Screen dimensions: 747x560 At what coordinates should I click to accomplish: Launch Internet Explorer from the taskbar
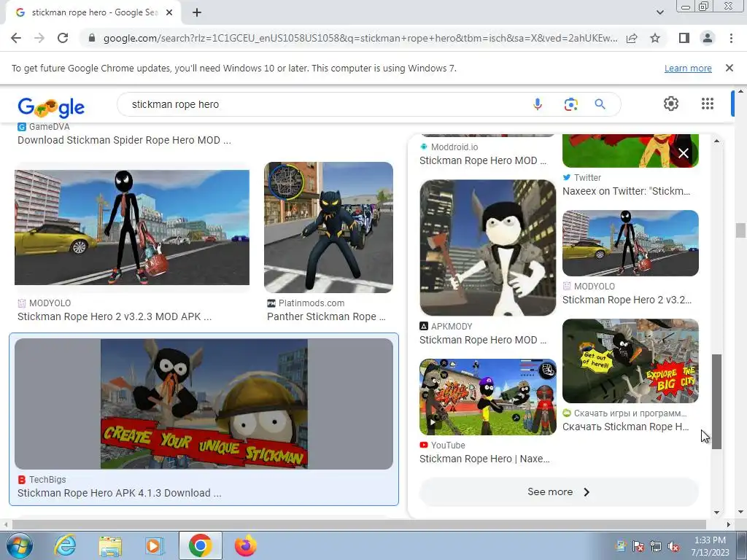pyautogui.click(x=65, y=545)
